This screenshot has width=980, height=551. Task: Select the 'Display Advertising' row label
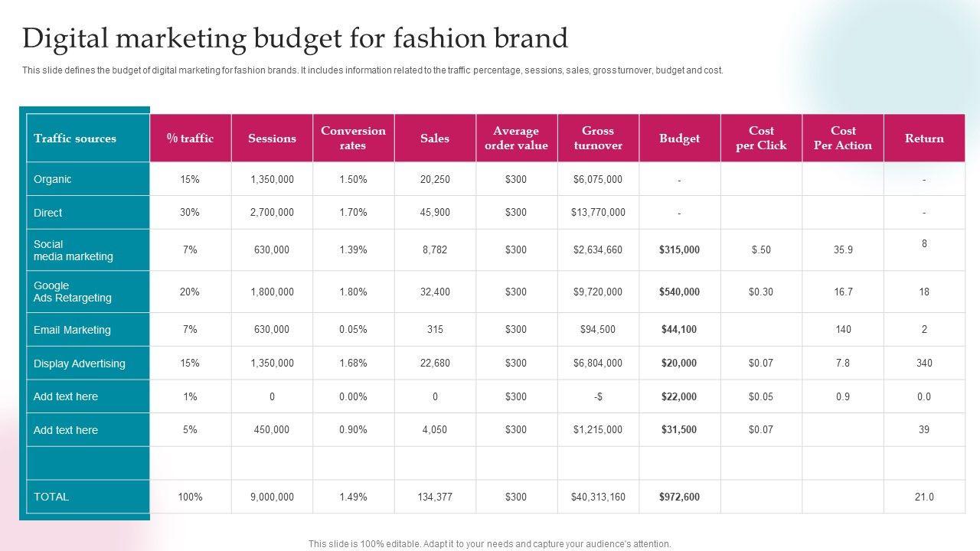(x=80, y=364)
